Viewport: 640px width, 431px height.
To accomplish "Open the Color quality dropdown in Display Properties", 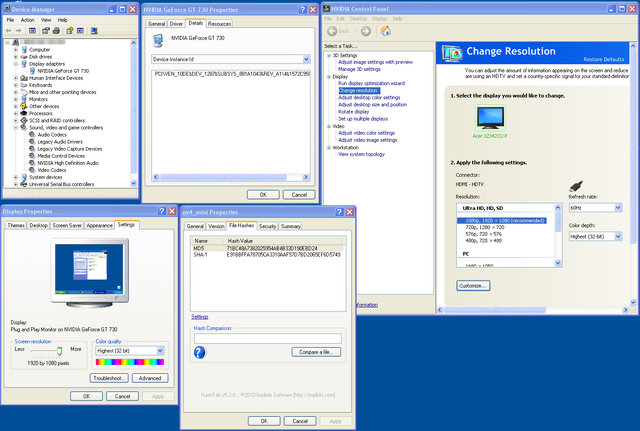I will coord(160,351).
